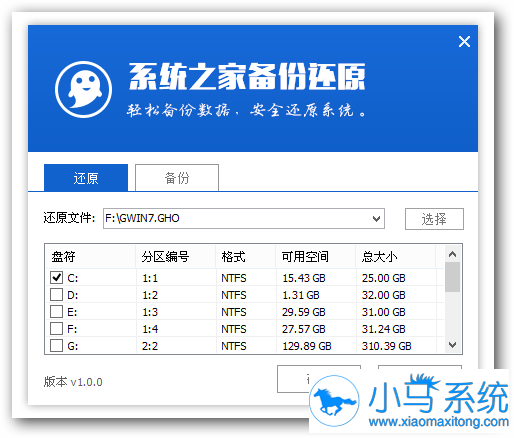
Task: Click the partition list scroll up arrow
Action: tap(452, 254)
